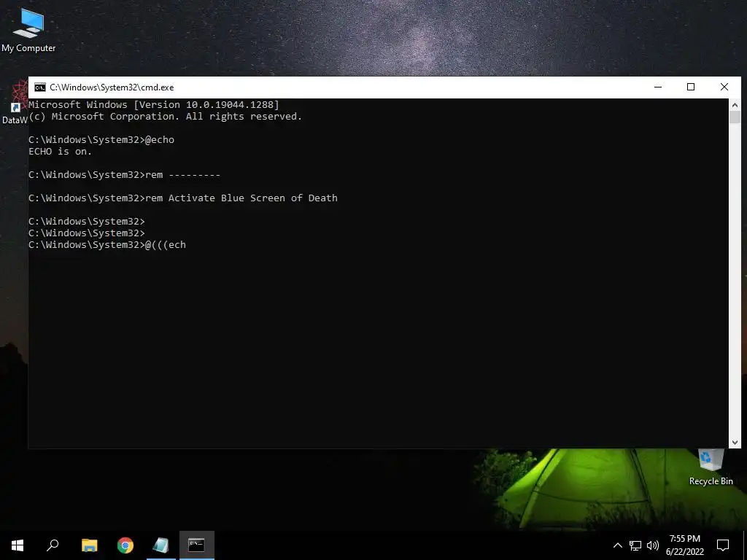Open the Recycle Bin desktop icon
747x560 pixels.
pos(711,467)
